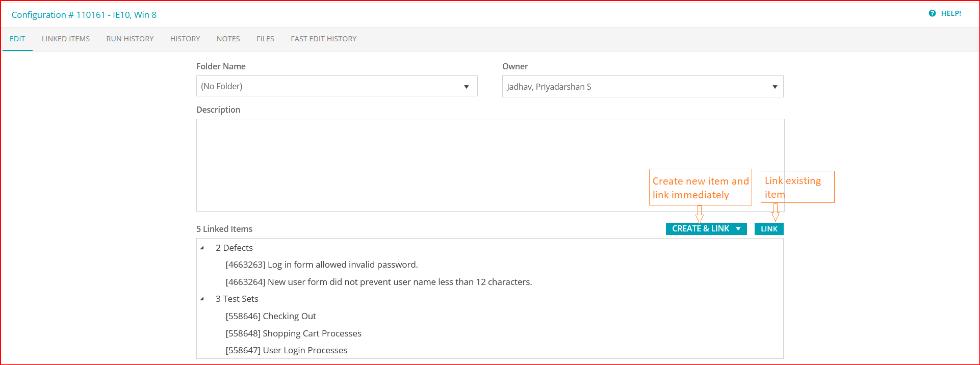The image size is (980, 365).
Task: Click the Help question mark icon
Action: (x=932, y=14)
